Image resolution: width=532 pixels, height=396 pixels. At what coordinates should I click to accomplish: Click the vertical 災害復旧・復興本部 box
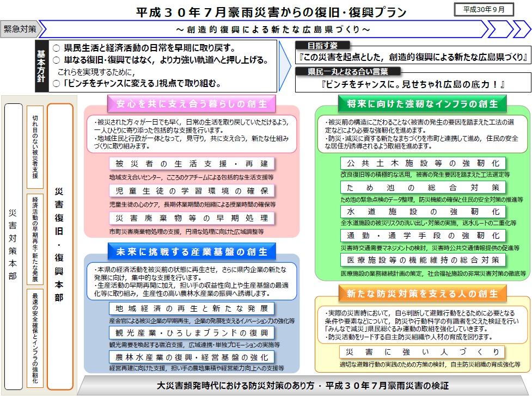click(x=60, y=246)
